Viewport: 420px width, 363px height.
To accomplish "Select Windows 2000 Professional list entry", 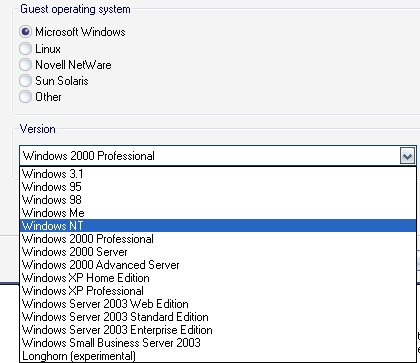I will pos(218,239).
